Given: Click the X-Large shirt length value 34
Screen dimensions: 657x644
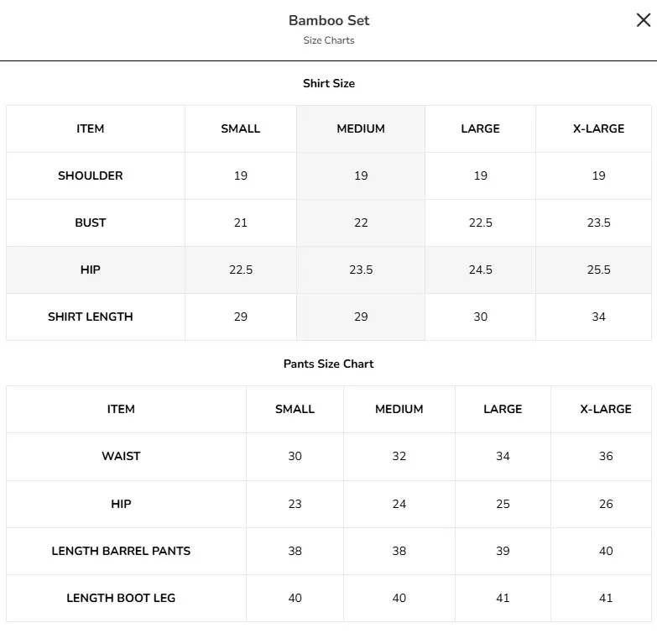Looking at the screenshot, I should (x=598, y=317).
